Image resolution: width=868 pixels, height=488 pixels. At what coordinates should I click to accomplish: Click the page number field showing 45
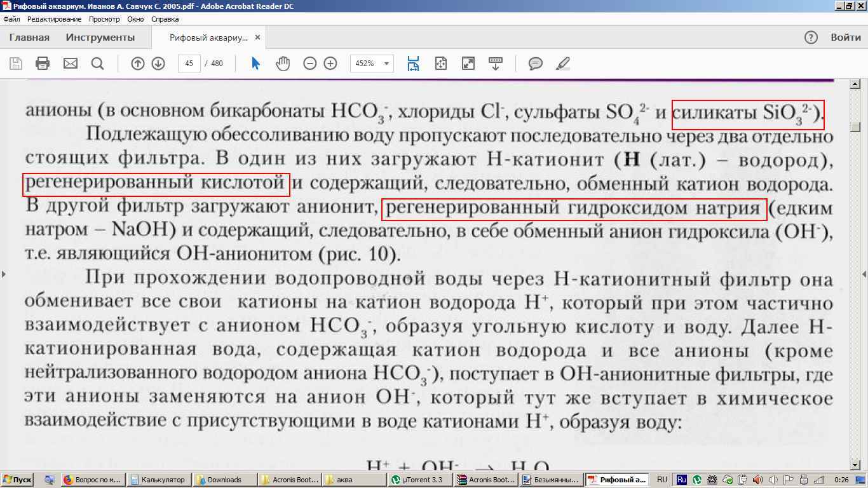(189, 64)
